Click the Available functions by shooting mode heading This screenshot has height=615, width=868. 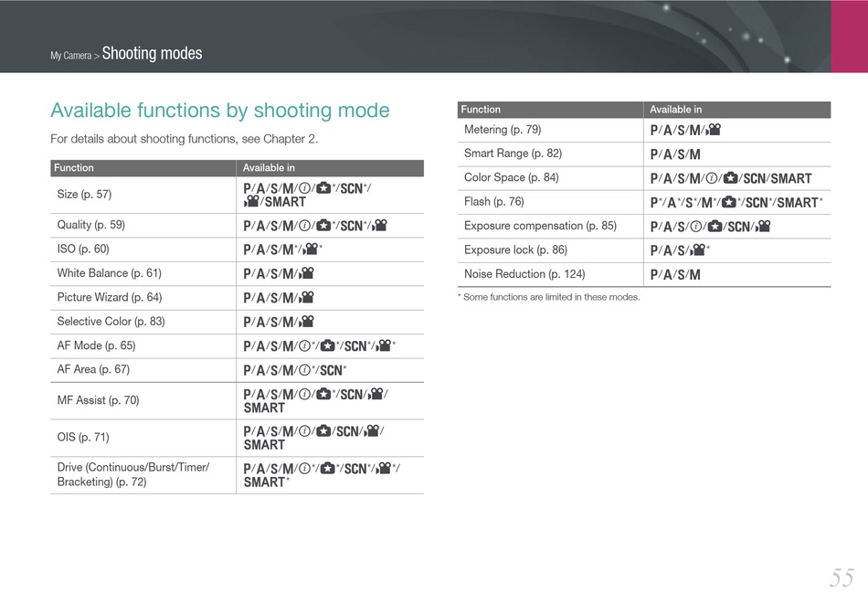[220, 111]
